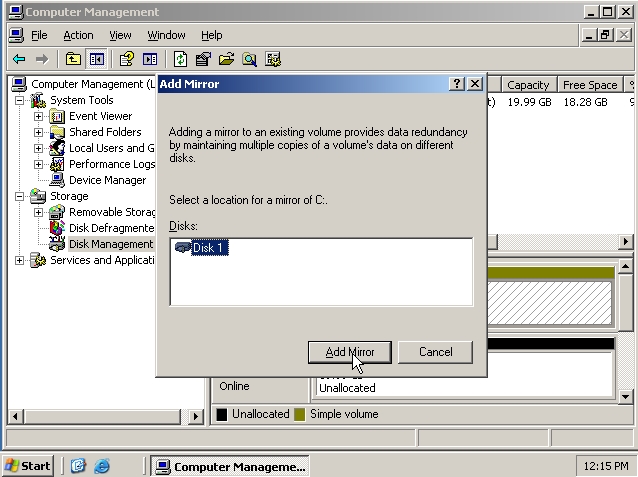The height and width of the screenshot is (477, 638).
Task: Click Computer Management taskbar button
Action: (x=230, y=466)
